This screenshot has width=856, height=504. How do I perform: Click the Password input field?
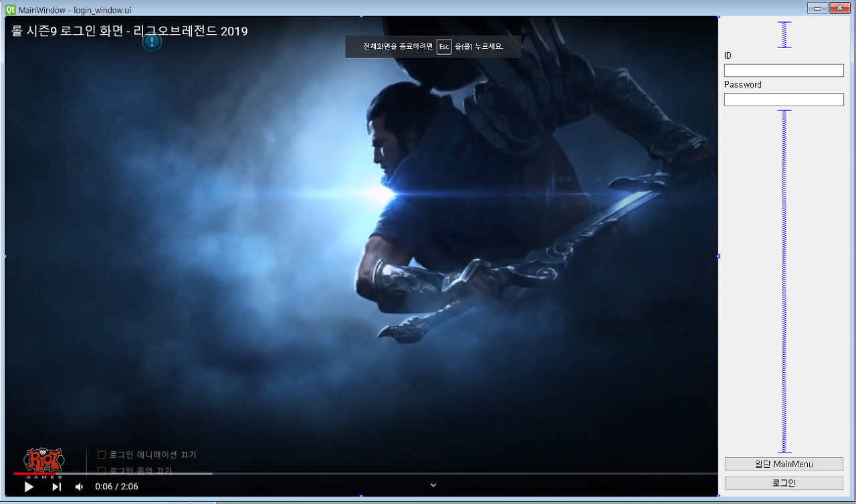coord(784,100)
